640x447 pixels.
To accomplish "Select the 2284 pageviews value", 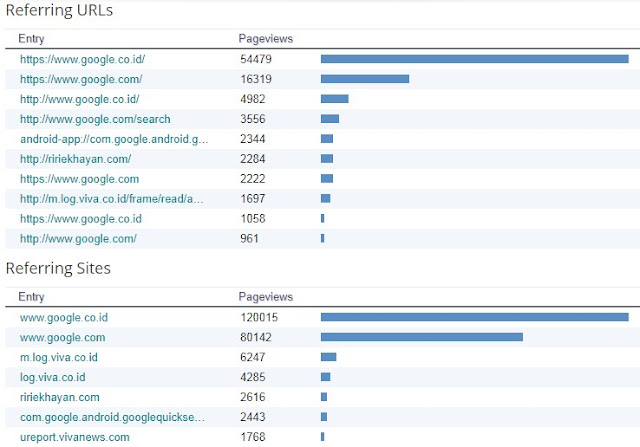I will point(253,159).
